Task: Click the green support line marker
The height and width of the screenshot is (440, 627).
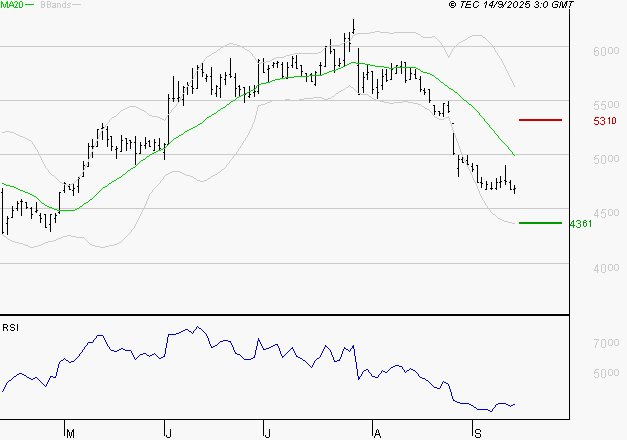Action: (x=540, y=223)
